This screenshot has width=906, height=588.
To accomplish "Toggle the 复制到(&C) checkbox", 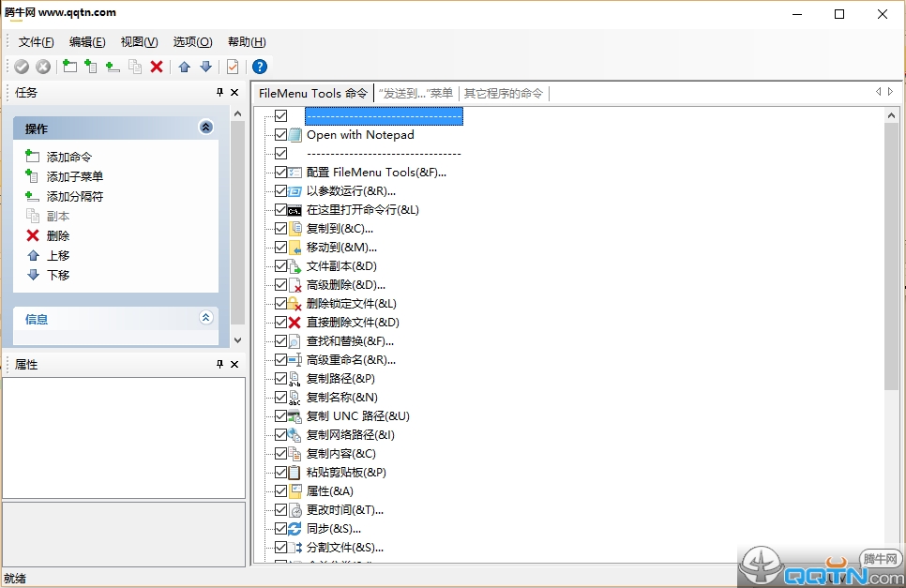I will point(280,229).
